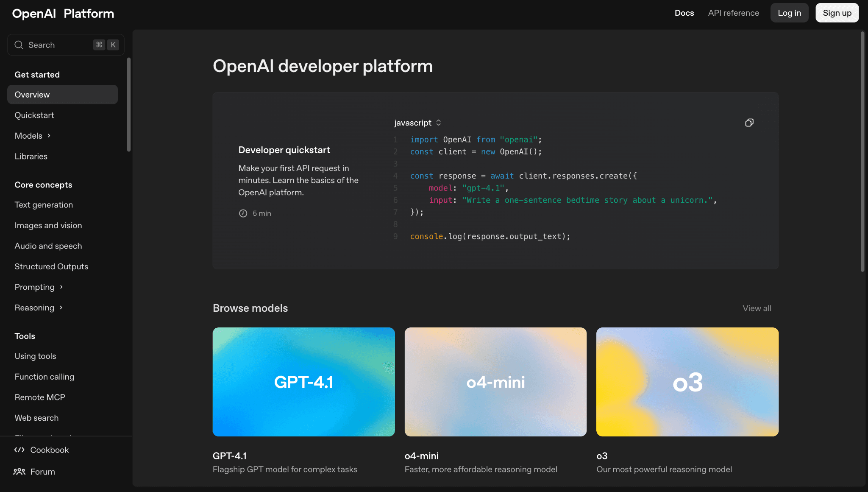868x492 pixels.
Task: Follow the View all models link
Action: tap(757, 308)
